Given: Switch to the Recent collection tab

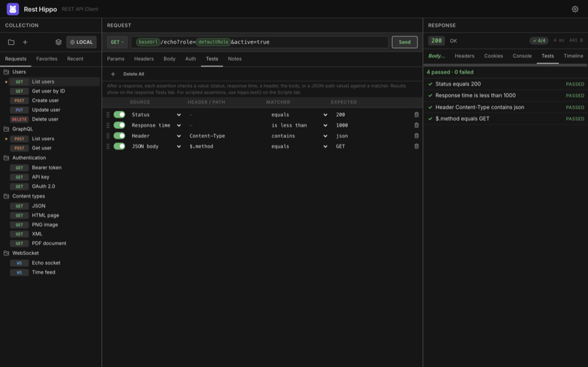Looking at the screenshot, I should tap(75, 59).
